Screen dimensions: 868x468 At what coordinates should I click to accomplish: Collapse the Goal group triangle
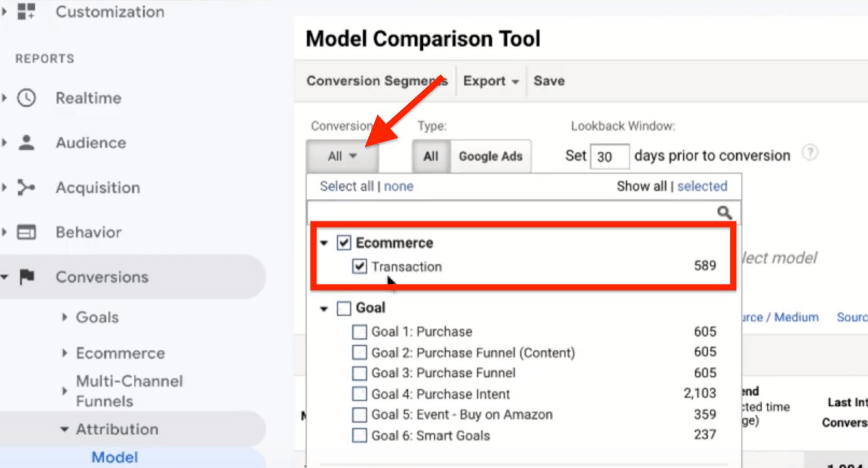pyautogui.click(x=323, y=308)
